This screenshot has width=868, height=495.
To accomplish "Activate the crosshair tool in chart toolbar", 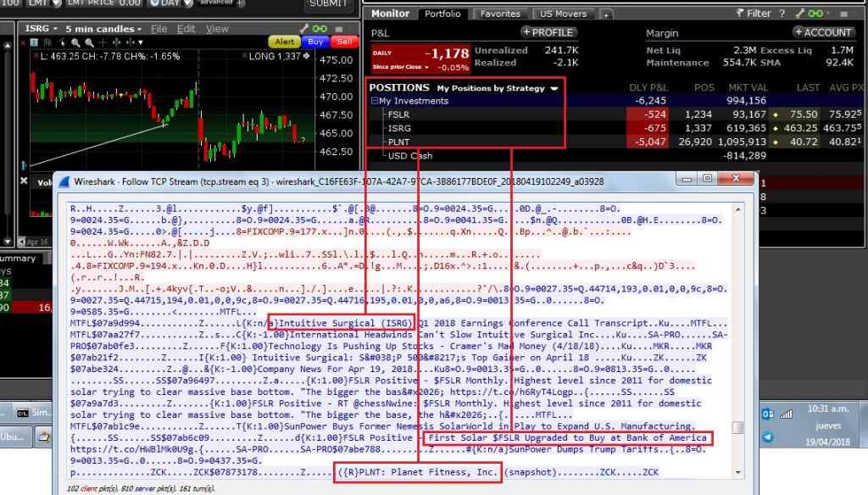I will coord(103,42).
